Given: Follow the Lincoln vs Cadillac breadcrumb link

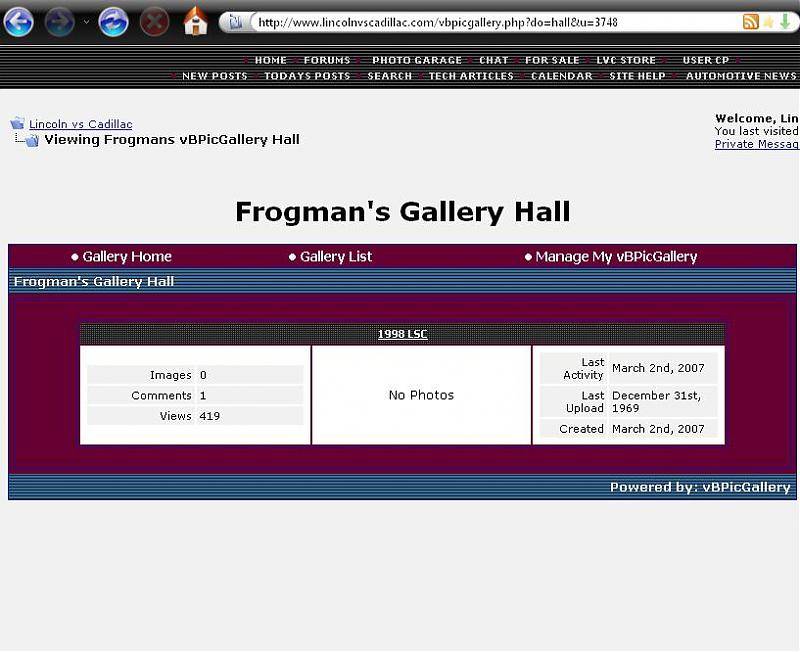Looking at the screenshot, I should 80,124.
